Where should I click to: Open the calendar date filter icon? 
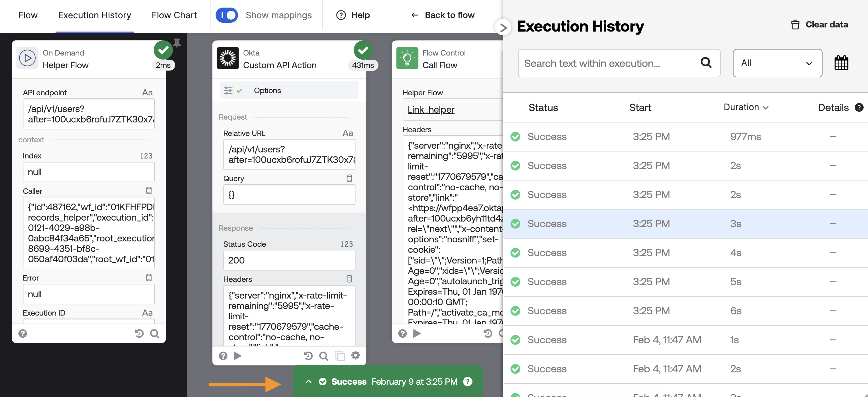841,63
